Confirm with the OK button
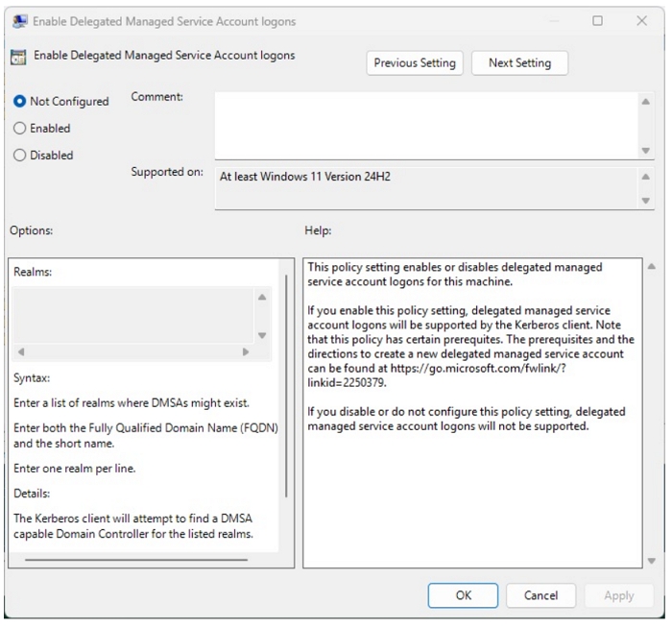 [463, 595]
